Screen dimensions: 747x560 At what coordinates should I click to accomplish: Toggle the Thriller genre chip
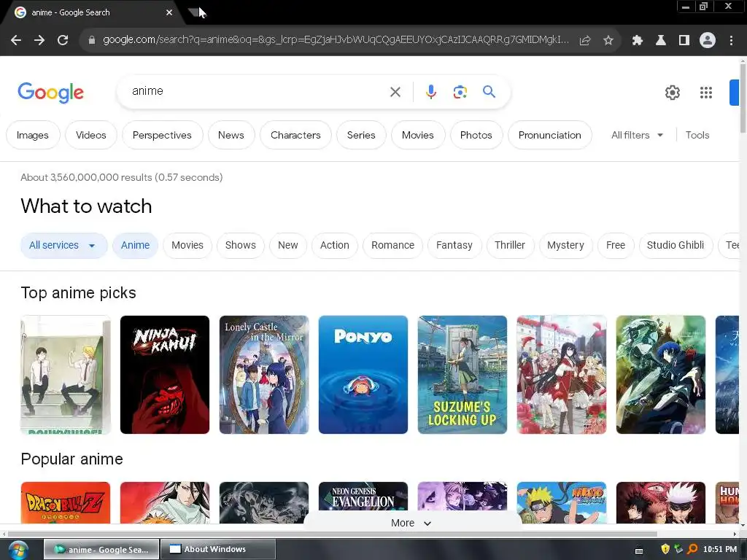[x=510, y=246]
